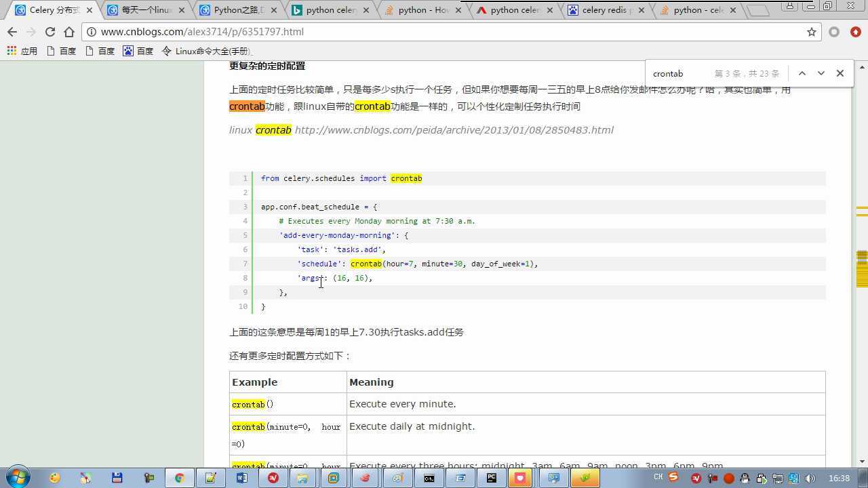The width and height of the screenshot is (868, 488).
Task: Bookmark this page with the star
Action: coord(811,32)
